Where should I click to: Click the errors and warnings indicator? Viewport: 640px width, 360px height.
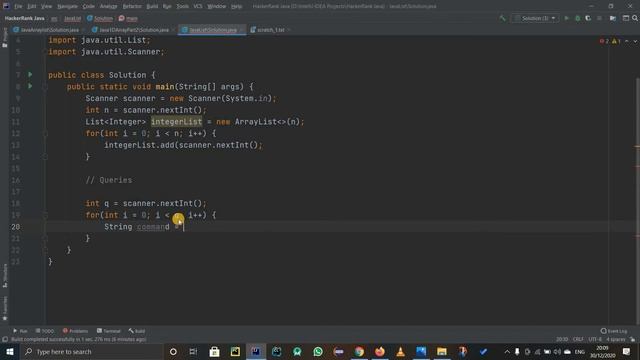610,41
